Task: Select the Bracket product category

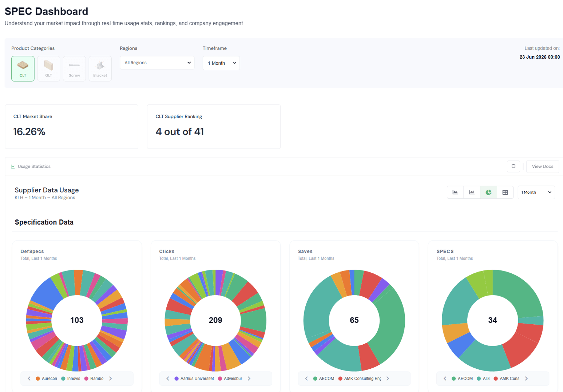Action: click(100, 68)
